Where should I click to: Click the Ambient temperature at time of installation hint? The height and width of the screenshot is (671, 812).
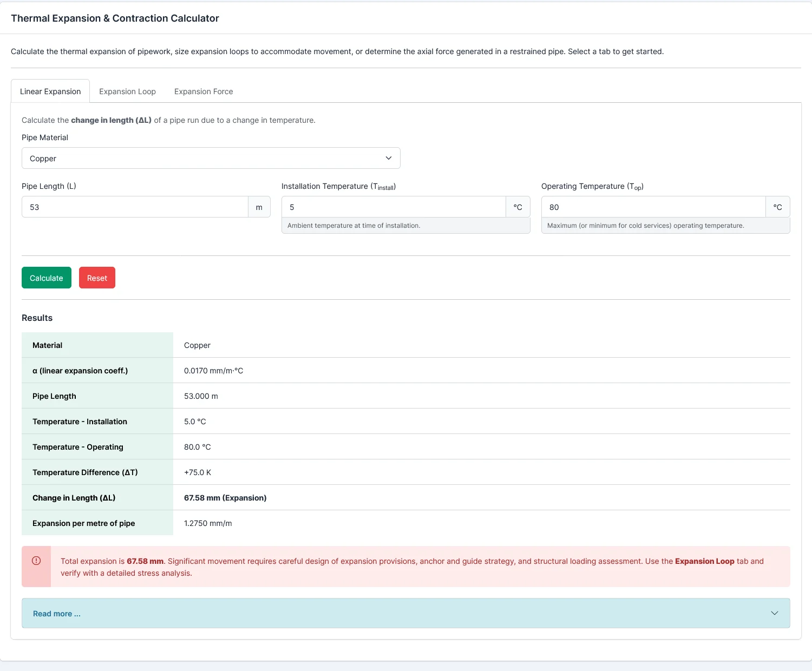(x=353, y=226)
